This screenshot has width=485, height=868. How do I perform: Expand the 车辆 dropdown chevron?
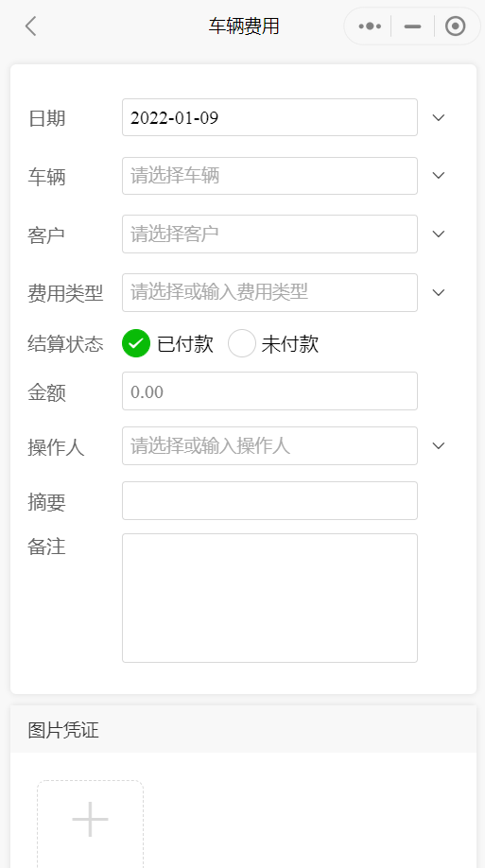[439, 176]
